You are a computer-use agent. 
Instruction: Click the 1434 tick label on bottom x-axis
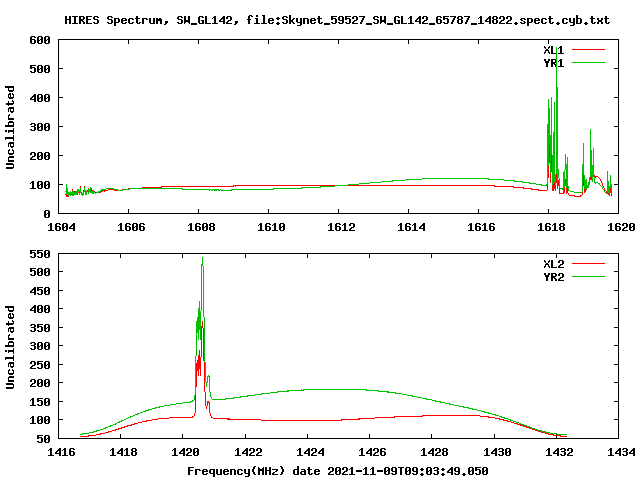coord(618,452)
